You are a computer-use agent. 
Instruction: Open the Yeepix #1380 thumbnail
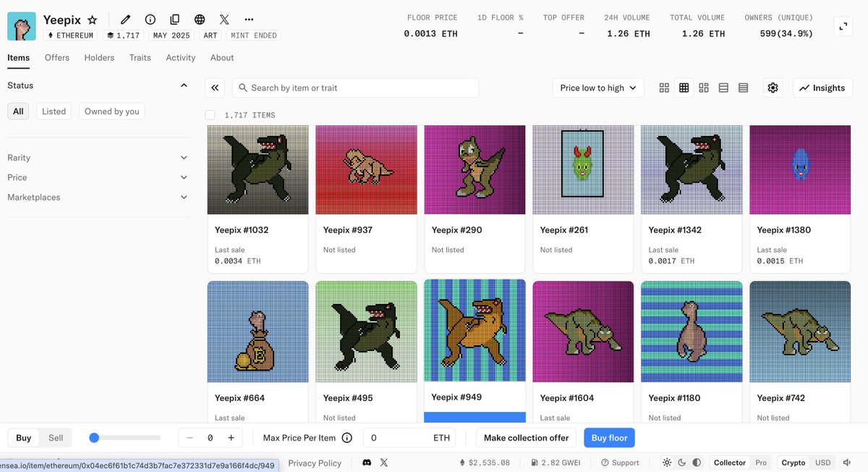tap(800, 170)
